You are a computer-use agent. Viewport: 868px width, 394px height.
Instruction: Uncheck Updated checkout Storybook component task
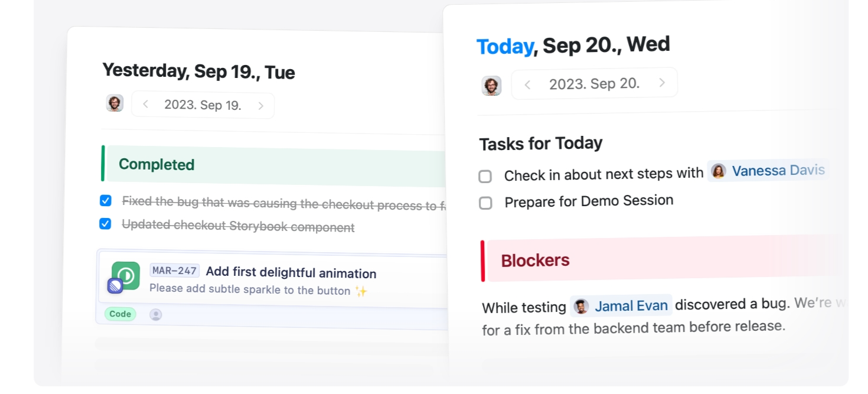pyautogui.click(x=105, y=224)
